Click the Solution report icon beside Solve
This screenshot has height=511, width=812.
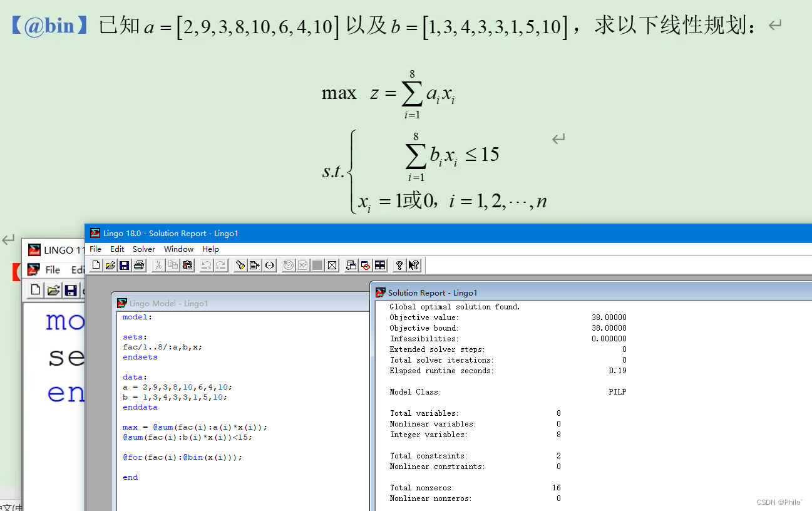pos(303,266)
